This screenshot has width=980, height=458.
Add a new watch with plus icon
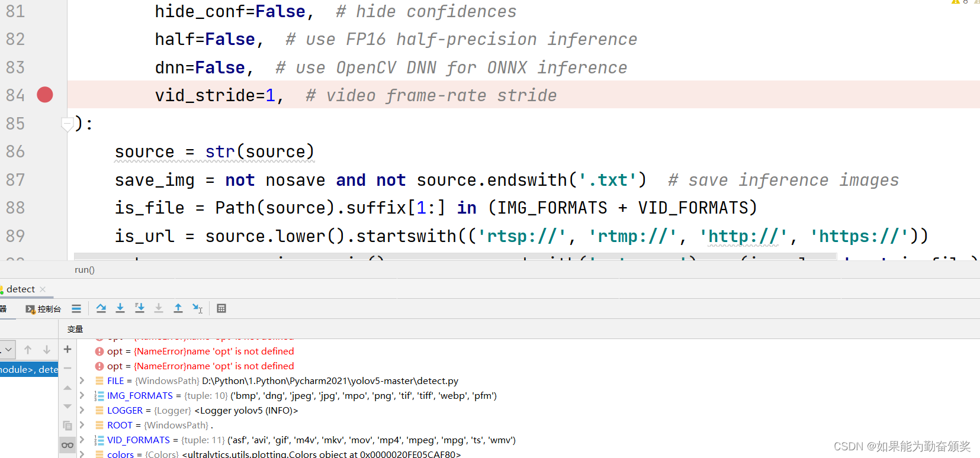tap(68, 350)
